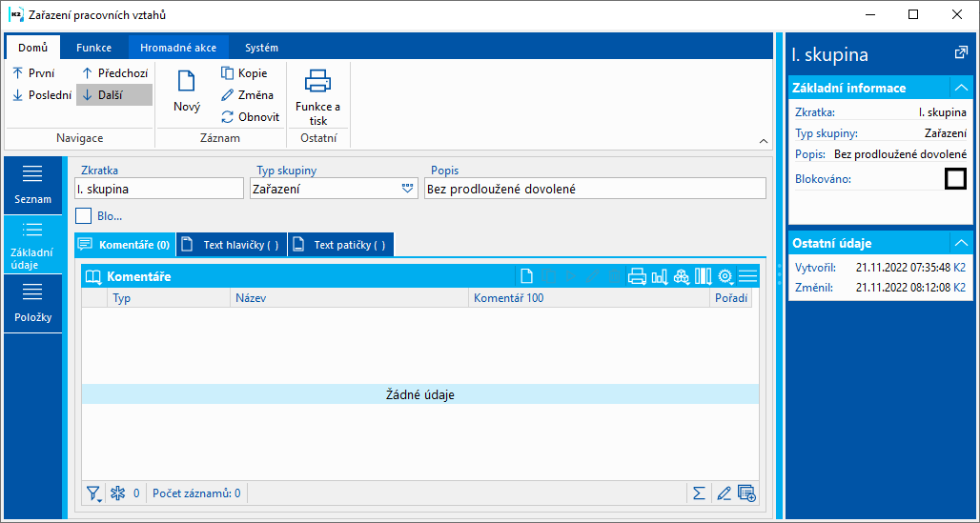The image size is (980, 523).
Task: Collapse the Ostatní údaje section
Action: tap(961, 243)
